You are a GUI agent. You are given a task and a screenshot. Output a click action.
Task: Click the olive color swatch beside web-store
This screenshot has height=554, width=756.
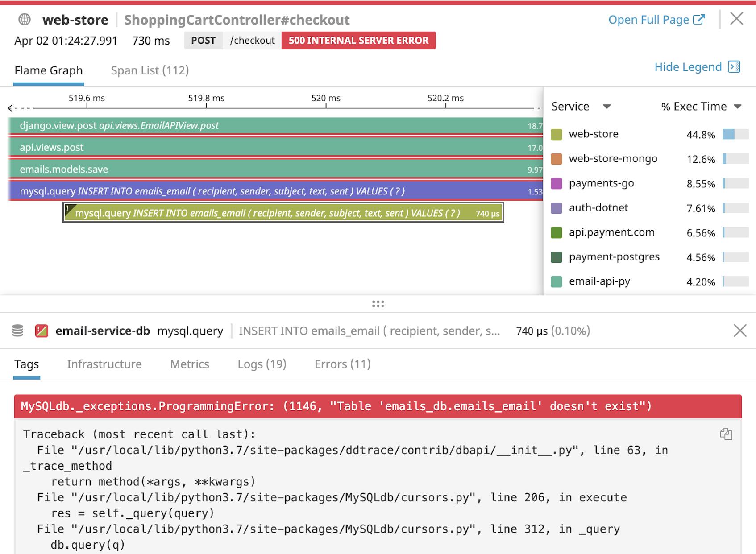click(x=556, y=134)
